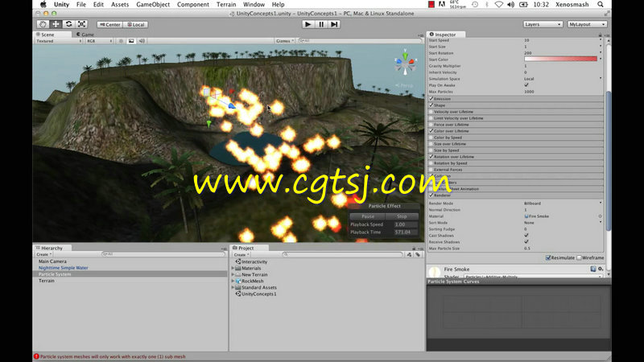Click the Playback Speed value field
Viewport: 644px width, 362px height.
[406, 224]
